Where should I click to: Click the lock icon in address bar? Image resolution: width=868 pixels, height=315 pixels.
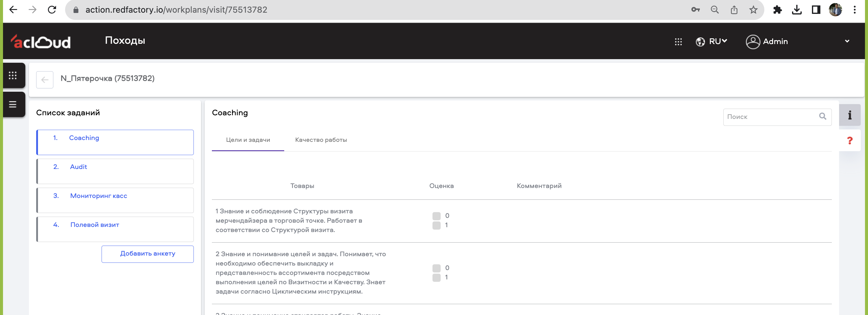(76, 10)
